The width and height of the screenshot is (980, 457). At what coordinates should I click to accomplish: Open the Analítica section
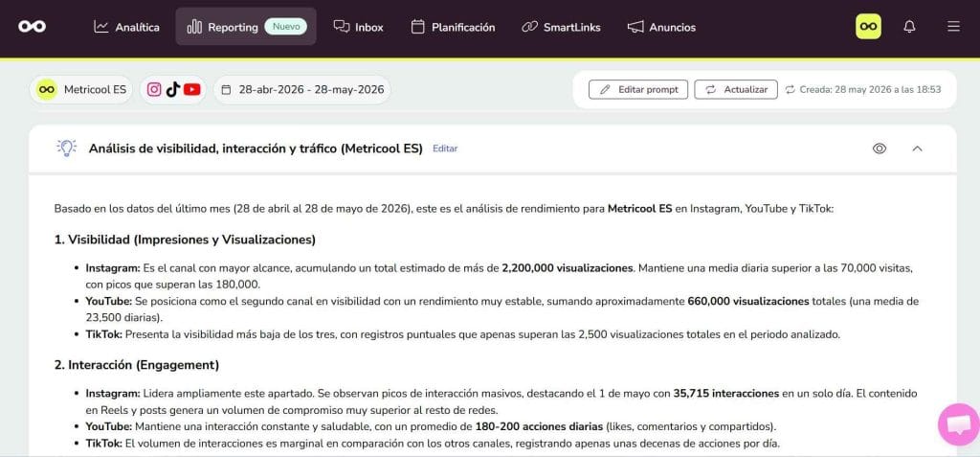point(126,27)
